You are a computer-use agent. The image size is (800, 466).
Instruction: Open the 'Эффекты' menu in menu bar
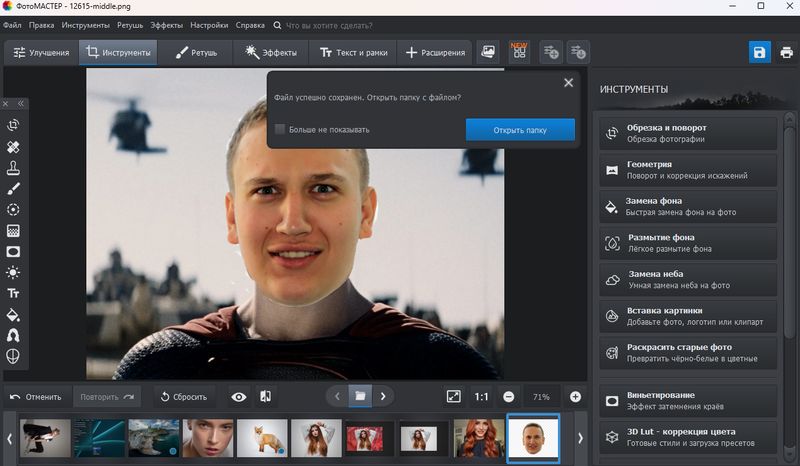coord(166,24)
